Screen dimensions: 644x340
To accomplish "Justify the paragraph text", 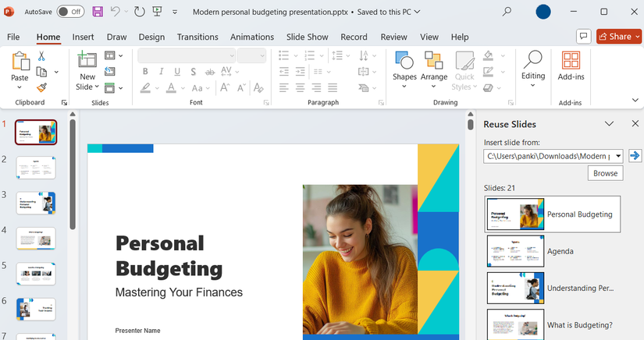I will [x=333, y=87].
